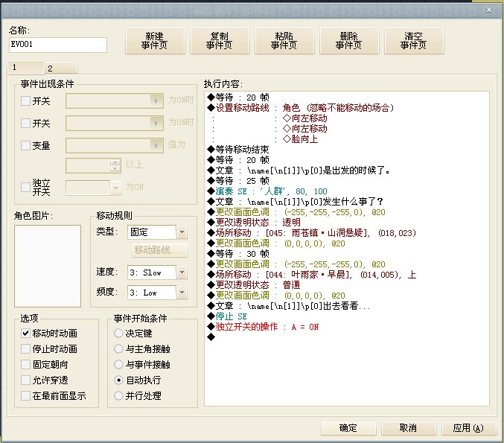Open the 变量 selector arrow
Image resolution: width=504 pixels, height=443 pixels.
coord(156,145)
